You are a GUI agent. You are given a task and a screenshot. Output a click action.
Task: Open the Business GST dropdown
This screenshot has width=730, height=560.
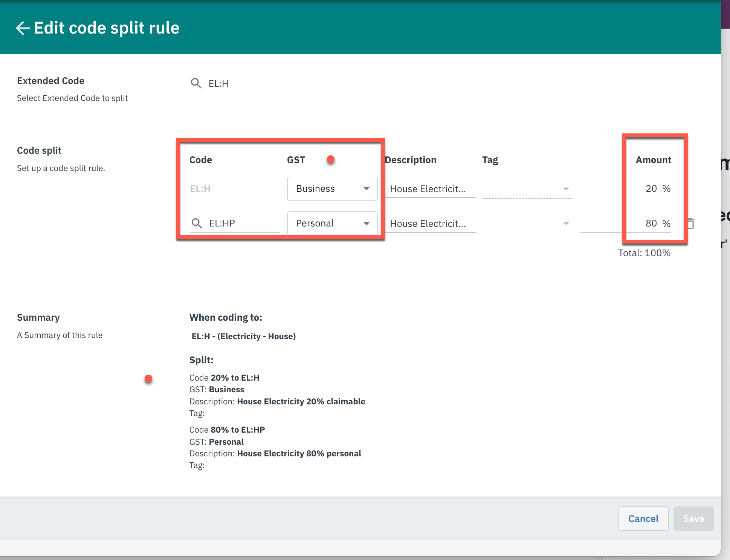332,188
